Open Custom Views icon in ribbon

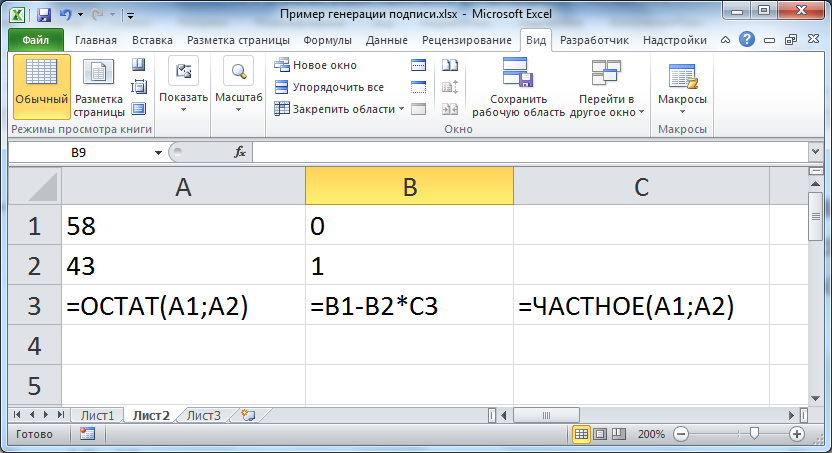point(138,86)
